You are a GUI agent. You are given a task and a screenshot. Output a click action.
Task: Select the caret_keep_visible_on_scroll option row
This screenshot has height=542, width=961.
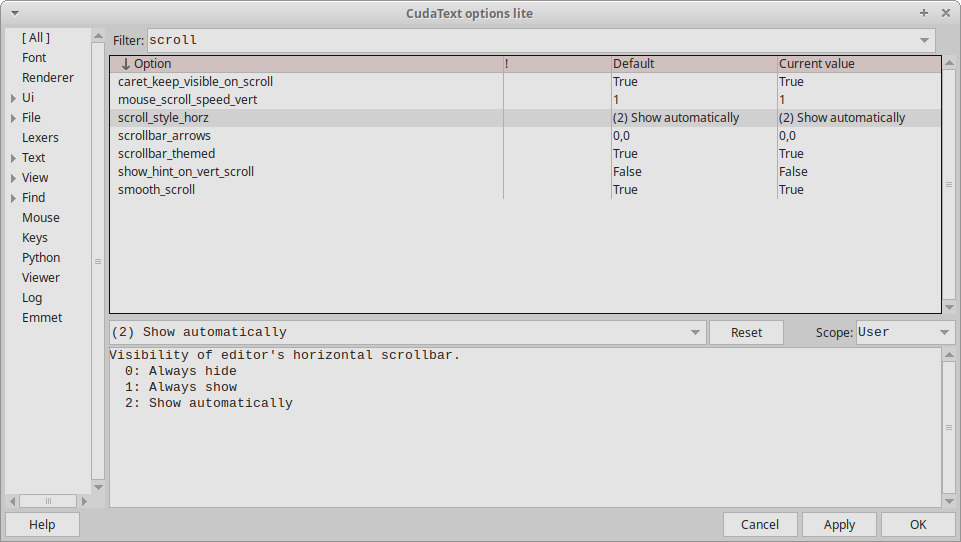tap(526, 82)
